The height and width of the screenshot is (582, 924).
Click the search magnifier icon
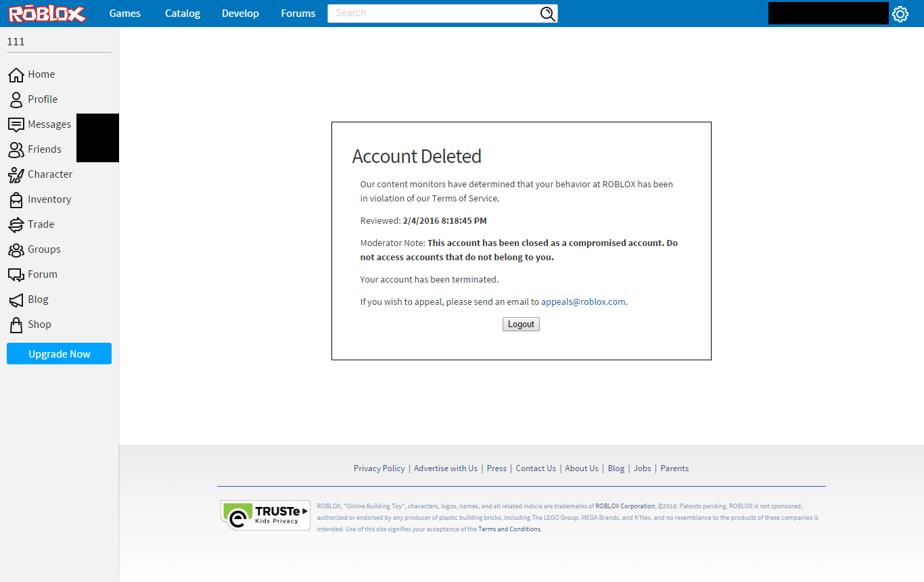pyautogui.click(x=547, y=14)
